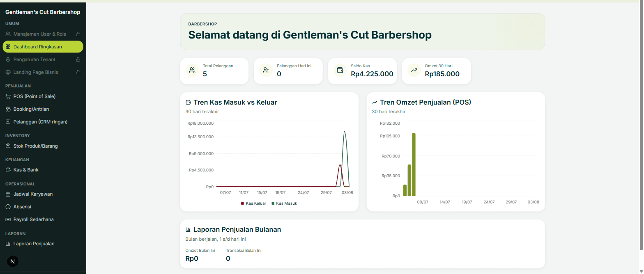Click the grid icon of Dashboard Ringkasan
Screen dimensions: 644x274
(8, 47)
